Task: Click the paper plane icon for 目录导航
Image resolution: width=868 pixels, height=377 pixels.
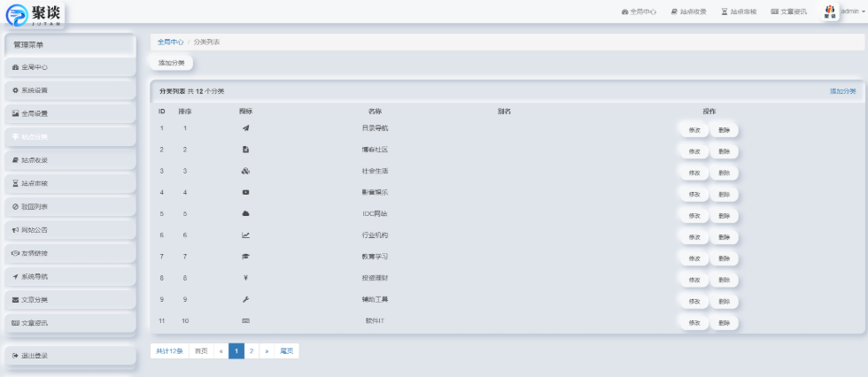Action: point(245,128)
